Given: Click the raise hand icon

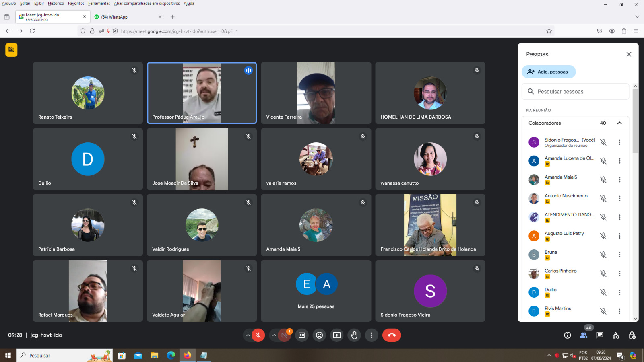Looking at the screenshot, I should point(354,335).
